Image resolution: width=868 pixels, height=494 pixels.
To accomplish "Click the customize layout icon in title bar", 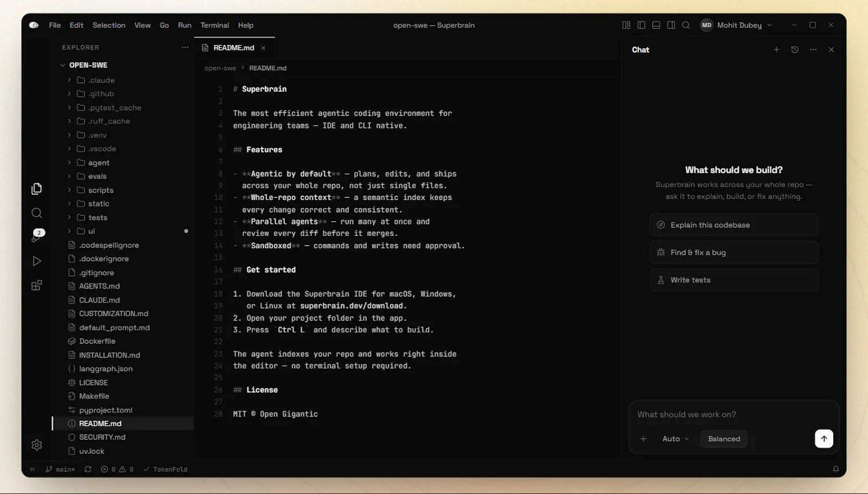I will (x=627, y=25).
